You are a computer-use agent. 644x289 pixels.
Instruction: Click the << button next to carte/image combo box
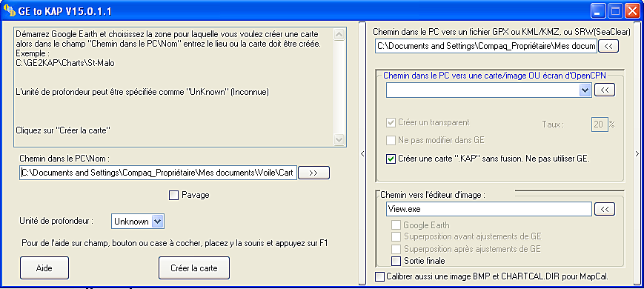tap(604, 90)
